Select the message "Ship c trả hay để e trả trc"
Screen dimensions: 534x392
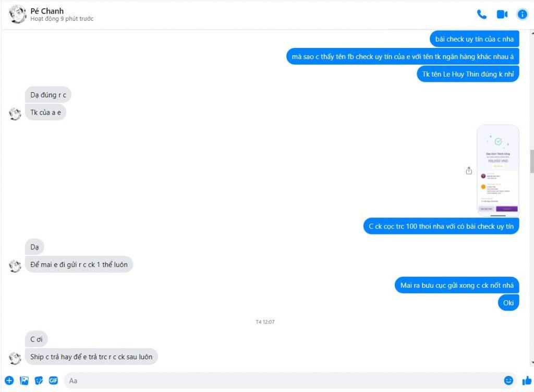(x=91, y=357)
